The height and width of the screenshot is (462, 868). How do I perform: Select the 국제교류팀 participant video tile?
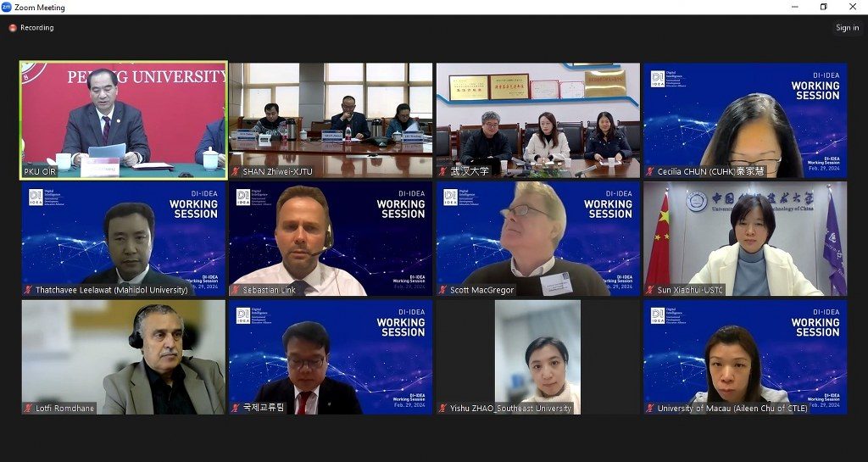click(x=331, y=357)
